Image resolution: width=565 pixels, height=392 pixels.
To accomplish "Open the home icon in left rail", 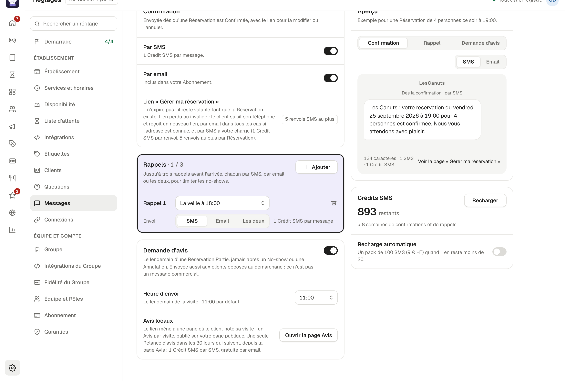I will click(x=12, y=23).
